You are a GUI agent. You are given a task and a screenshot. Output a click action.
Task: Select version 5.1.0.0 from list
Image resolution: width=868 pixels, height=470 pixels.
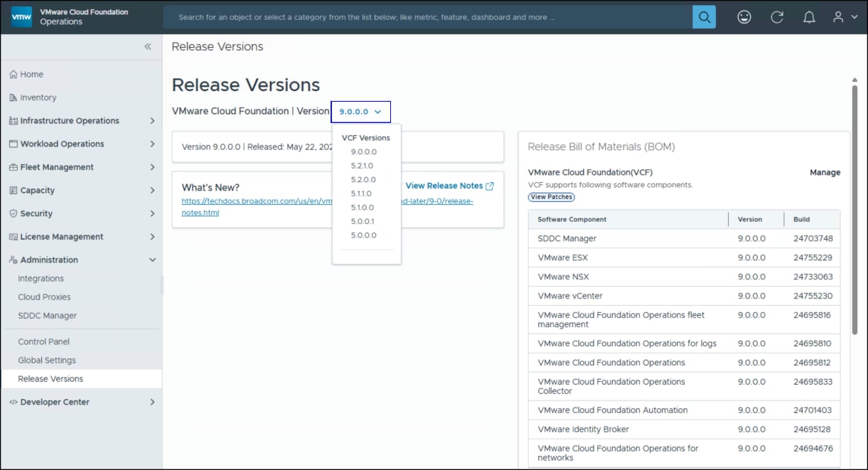click(x=363, y=208)
